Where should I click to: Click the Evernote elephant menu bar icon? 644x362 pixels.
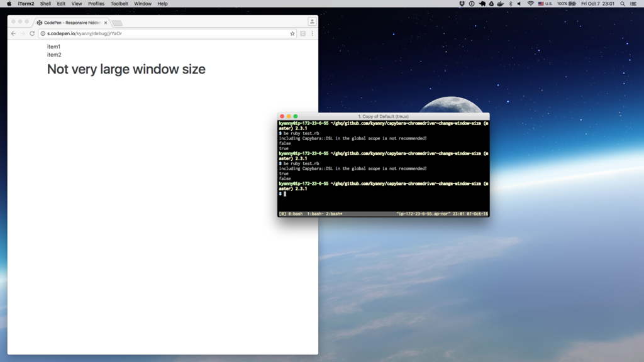tap(482, 4)
